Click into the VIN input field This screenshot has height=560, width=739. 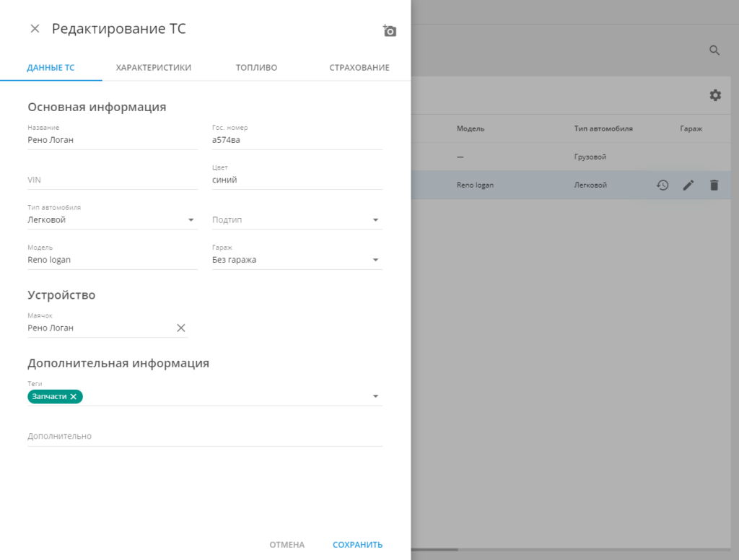coord(112,180)
